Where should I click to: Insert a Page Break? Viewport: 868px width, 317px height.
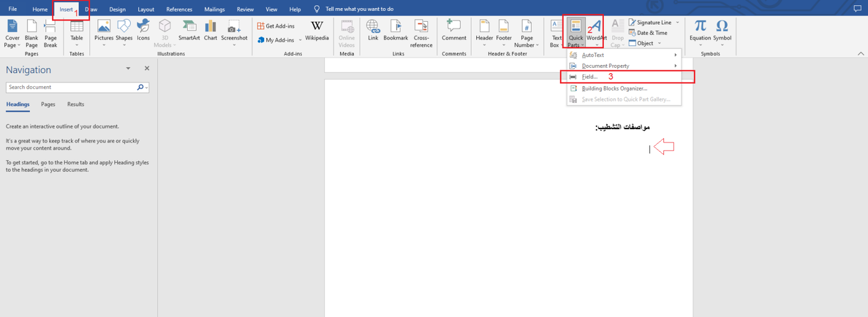click(x=50, y=33)
